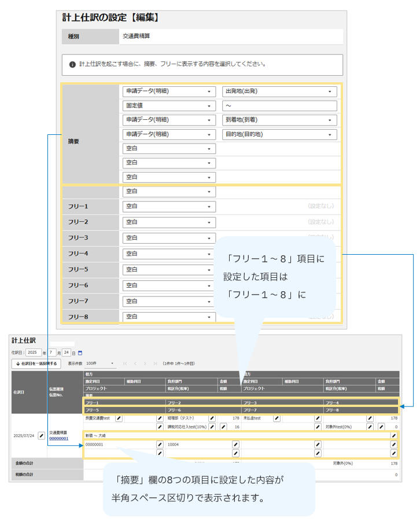Go to the previous page of entries

[x=135, y=364]
